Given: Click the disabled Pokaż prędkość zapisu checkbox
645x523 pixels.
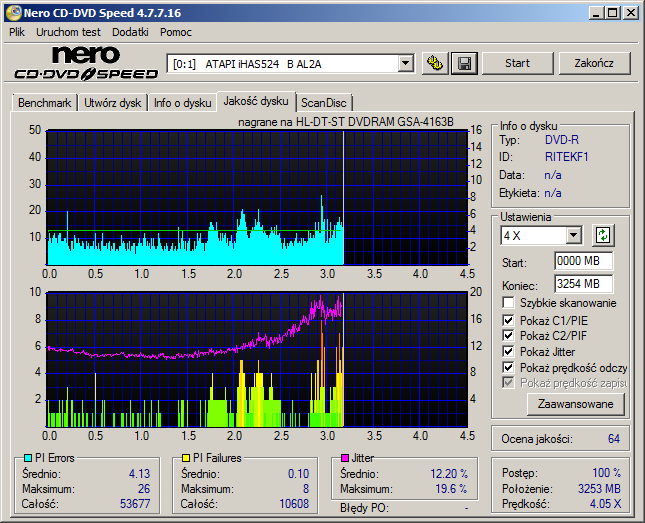Looking at the screenshot, I should 508,383.
